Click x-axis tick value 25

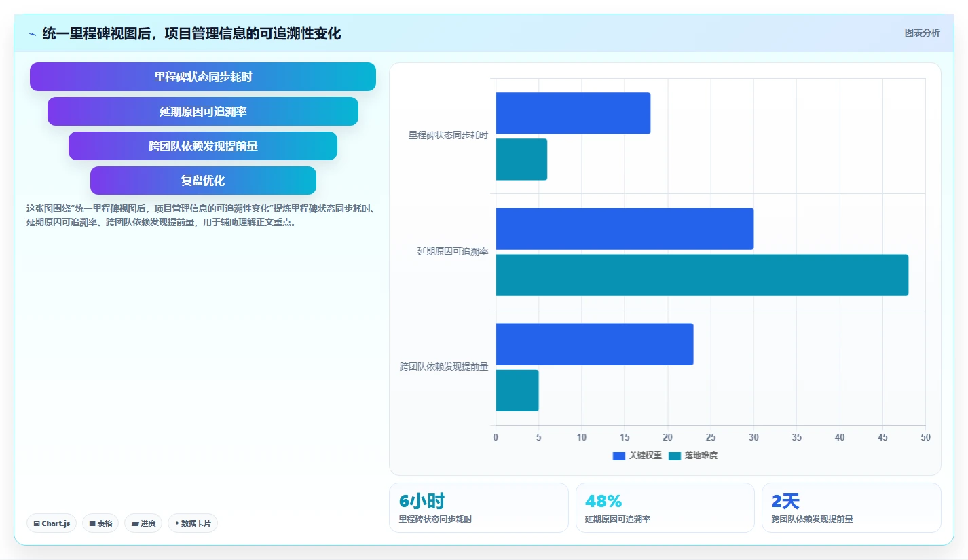coord(711,437)
